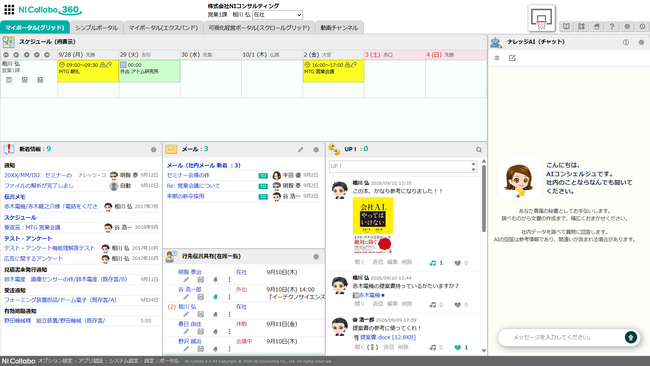Open link 20XX/MM/DD セミナーの

38,175
